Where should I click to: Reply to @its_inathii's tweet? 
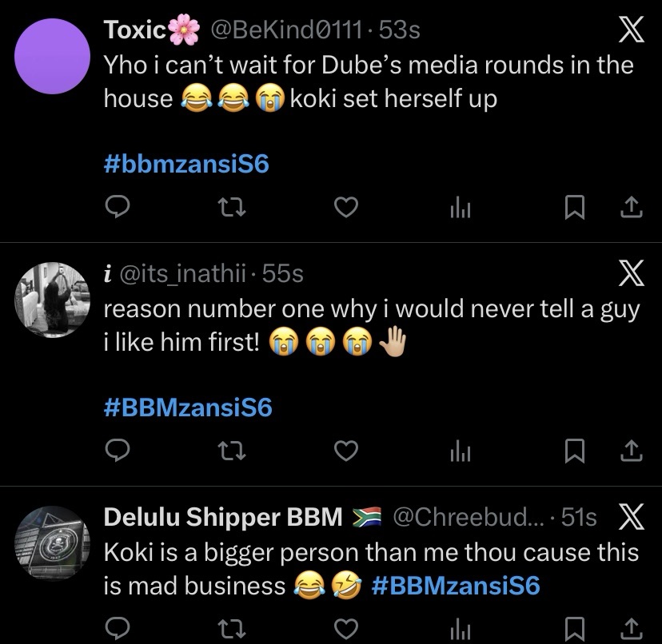tap(118, 452)
